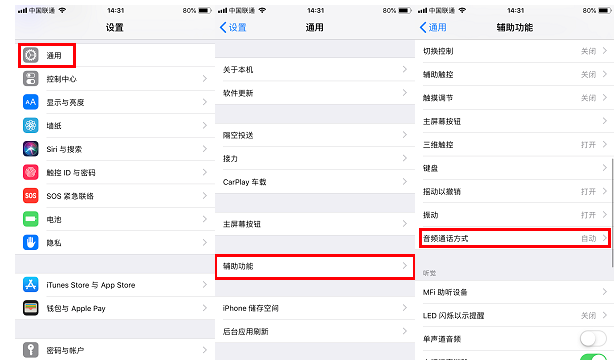
Task: Toggle the green switch below 单声道音频
Action: tap(593, 357)
